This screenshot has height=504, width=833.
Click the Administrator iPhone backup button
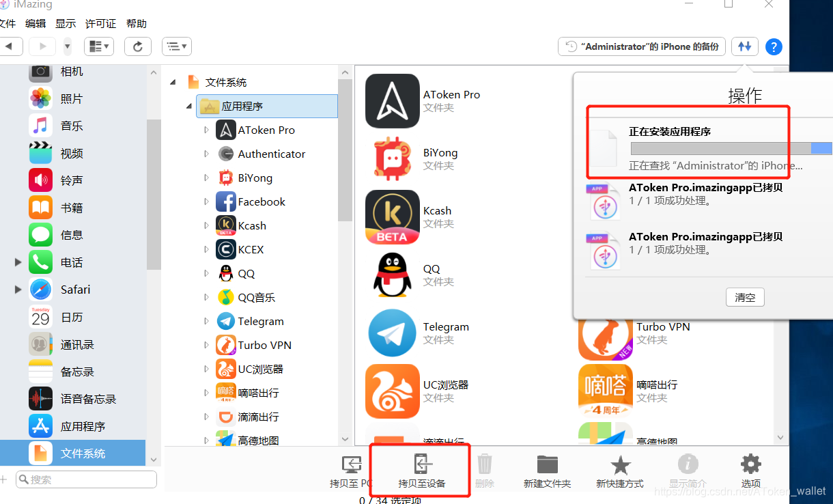[x=642, y=46]
